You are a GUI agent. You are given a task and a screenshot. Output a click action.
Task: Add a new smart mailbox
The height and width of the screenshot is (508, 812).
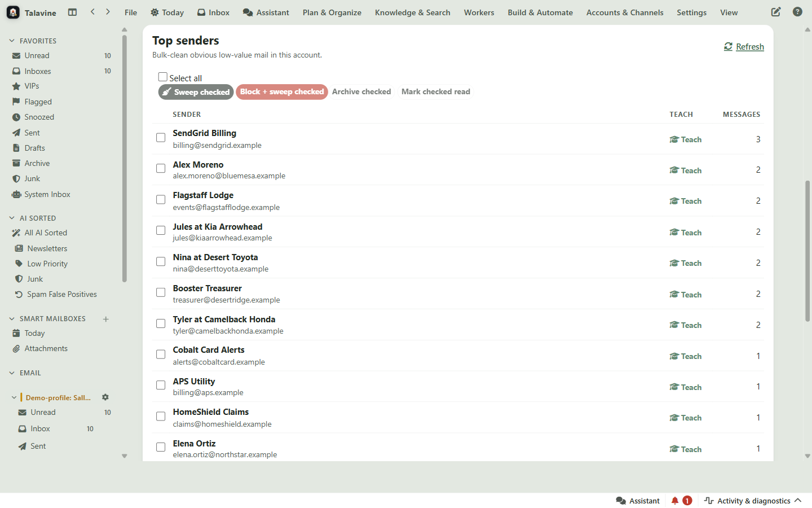[x=105, y=319]
